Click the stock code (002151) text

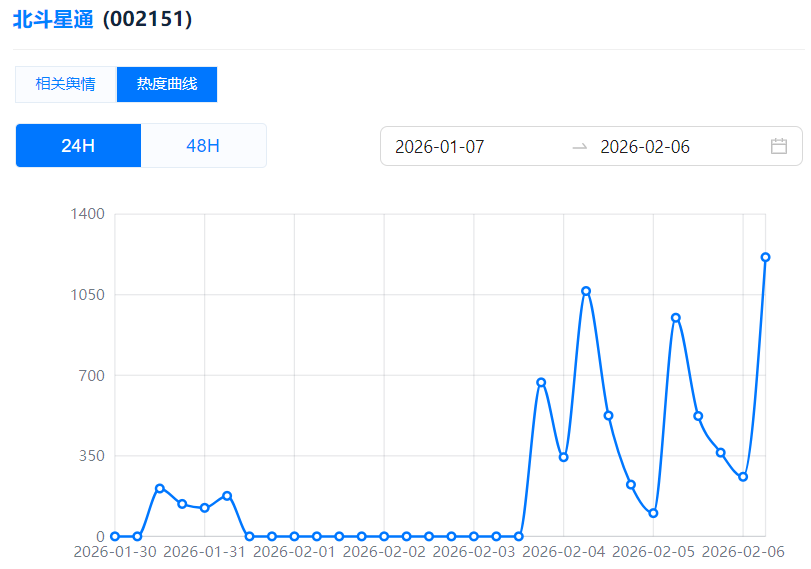click(x=148, y=20)
